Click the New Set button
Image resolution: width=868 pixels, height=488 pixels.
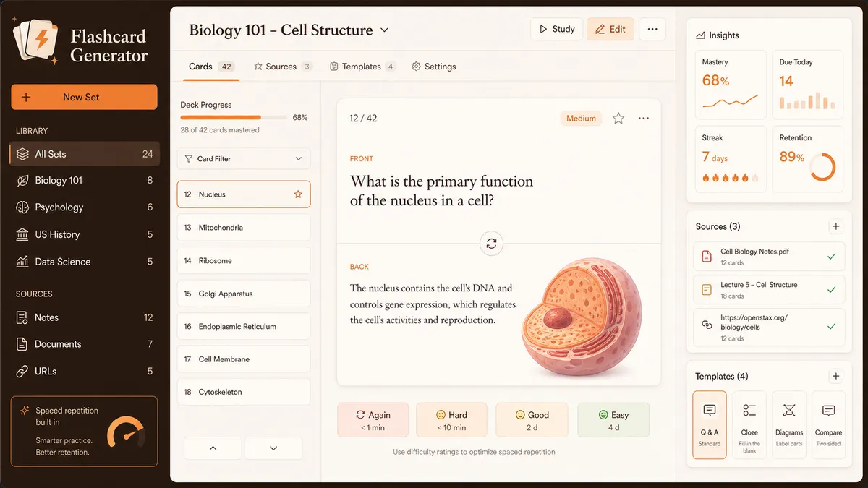click(84, 97)
